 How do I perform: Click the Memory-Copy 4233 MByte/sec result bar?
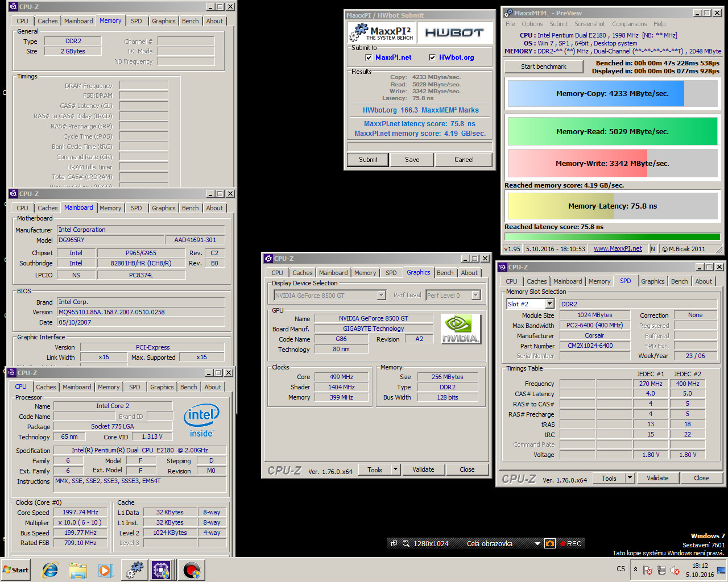613,94
